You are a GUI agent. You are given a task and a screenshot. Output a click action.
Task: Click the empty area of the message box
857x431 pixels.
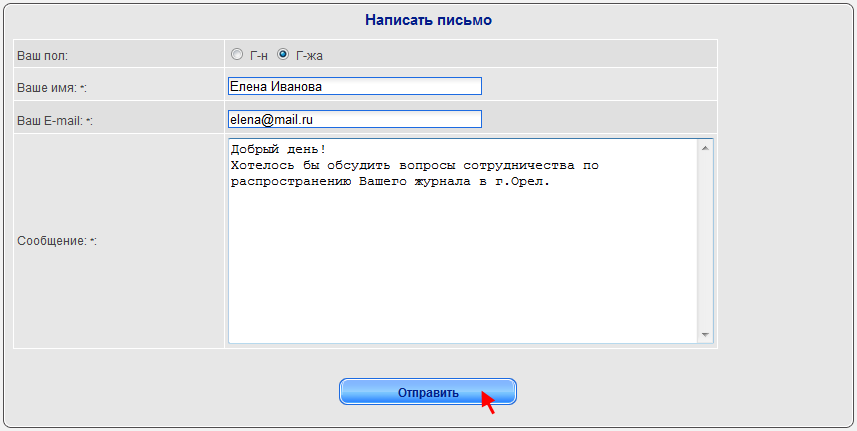(x=462, y=262)
